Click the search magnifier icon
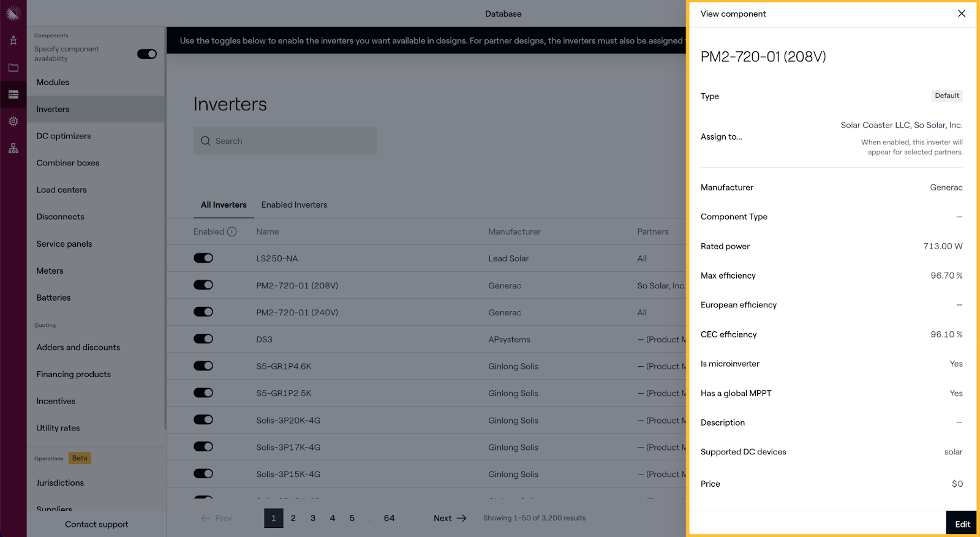 (205, 141)
